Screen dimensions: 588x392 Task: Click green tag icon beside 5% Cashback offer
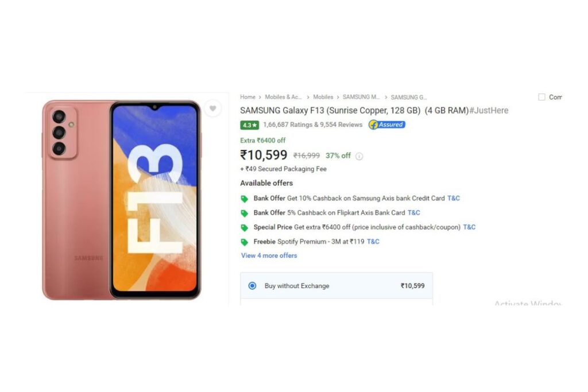tap(245, 214)
